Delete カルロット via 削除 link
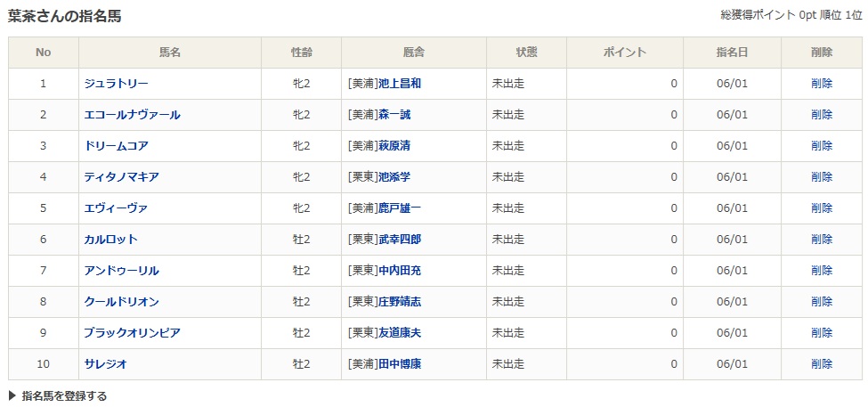Image resolution: width=868 pixels, height=407 pixels. pos(822,240)
